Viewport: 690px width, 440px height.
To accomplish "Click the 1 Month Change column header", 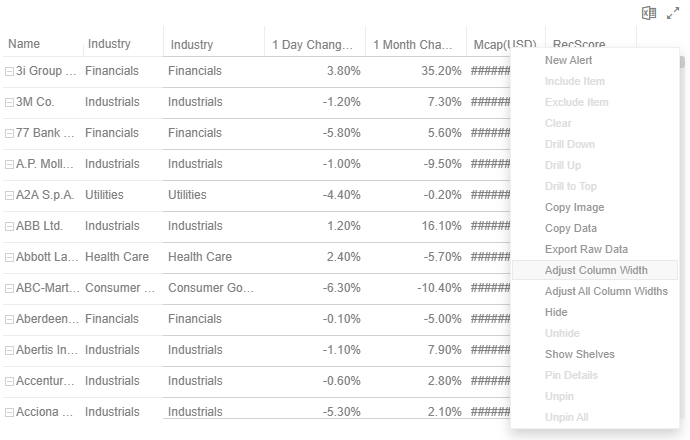I will tap(415, 44).
